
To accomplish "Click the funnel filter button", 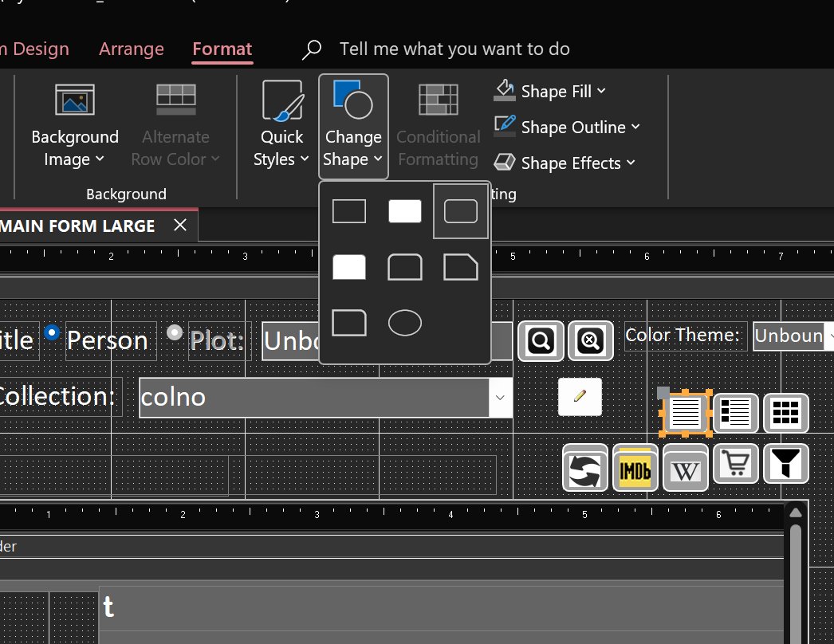I will (x=785, y=464).
